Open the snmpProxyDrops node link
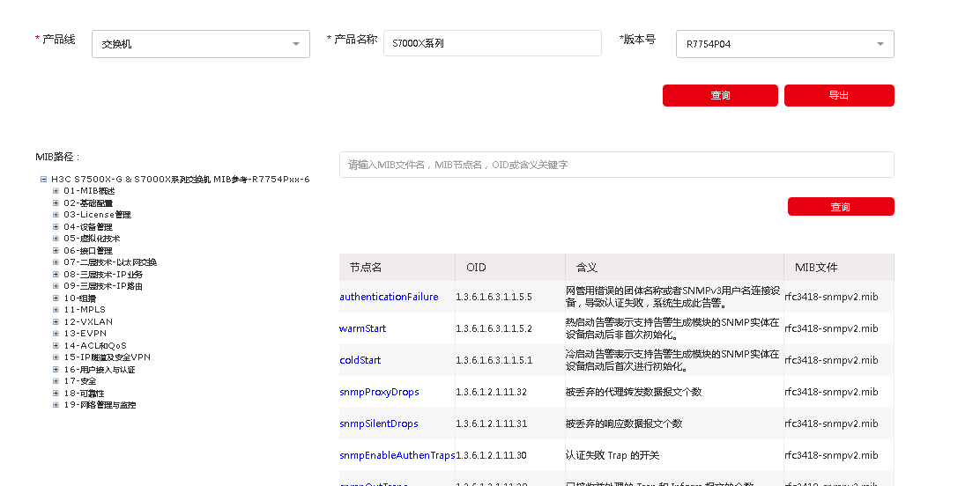The image size is (980, 486). [x=379, y=393]
